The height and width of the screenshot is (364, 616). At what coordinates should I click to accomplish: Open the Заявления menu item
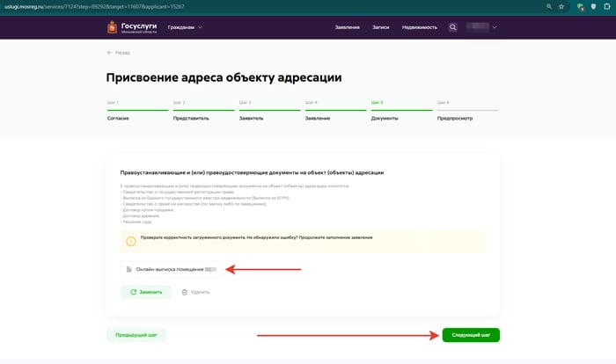click(x=348, y=27)
